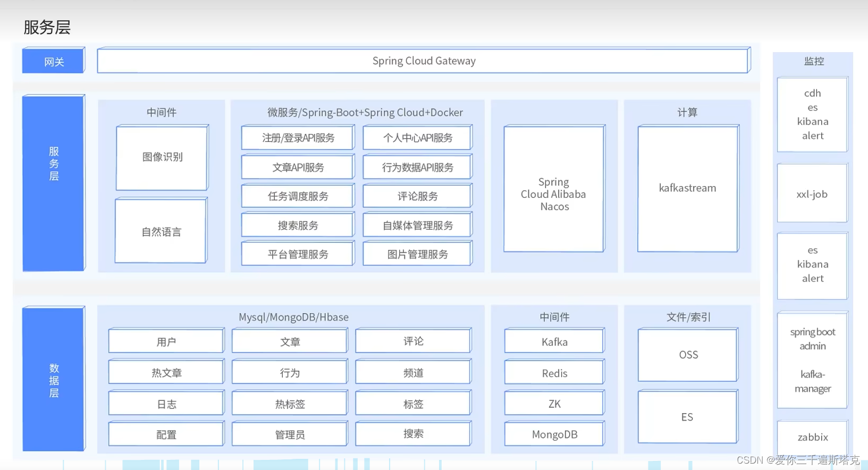Select the 平台管理服务 box
Image resolution: width=868 pixels, height=470 pixels.
pyautogui.click(x=298, y=254)
